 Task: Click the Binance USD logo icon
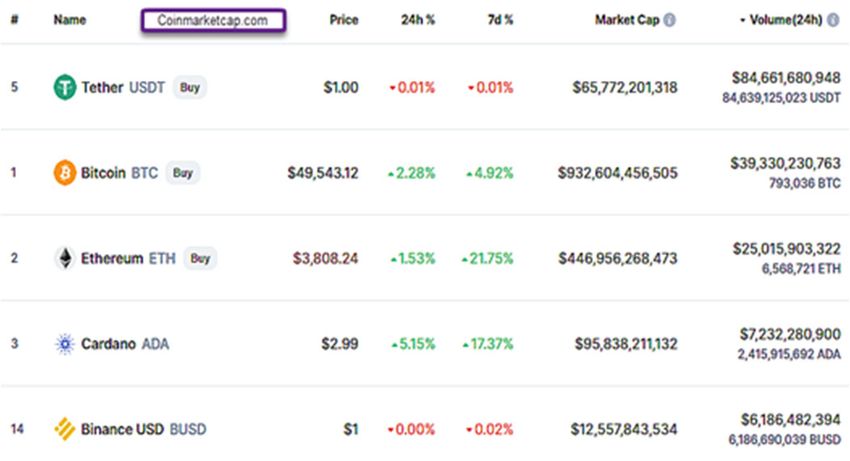click(x=64, y=429)
